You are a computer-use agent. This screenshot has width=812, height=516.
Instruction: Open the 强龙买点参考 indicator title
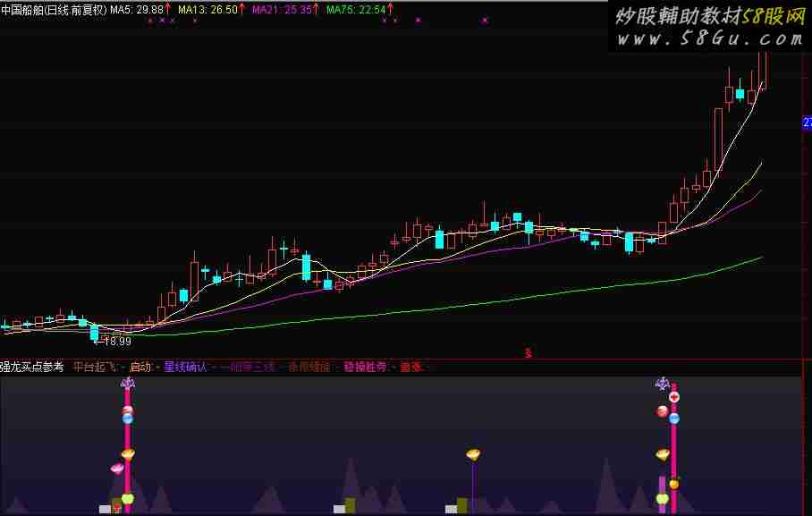(x=31, y=367)
